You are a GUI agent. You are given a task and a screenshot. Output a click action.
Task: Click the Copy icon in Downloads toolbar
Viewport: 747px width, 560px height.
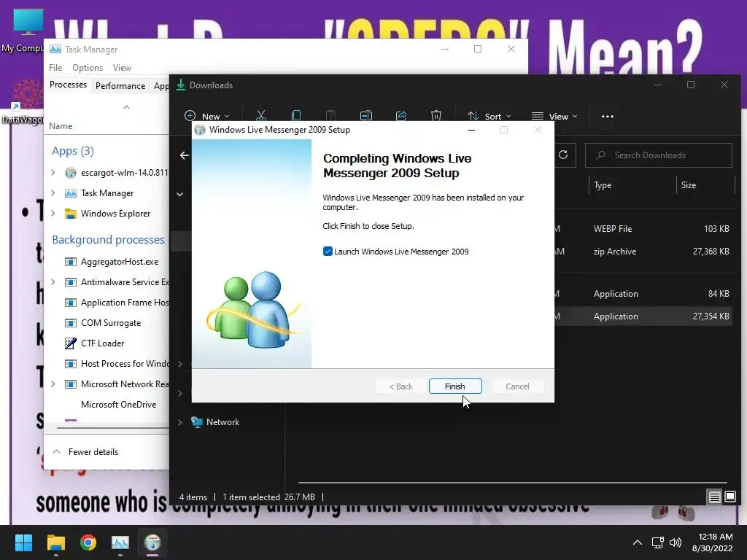(x=296, y=116)
